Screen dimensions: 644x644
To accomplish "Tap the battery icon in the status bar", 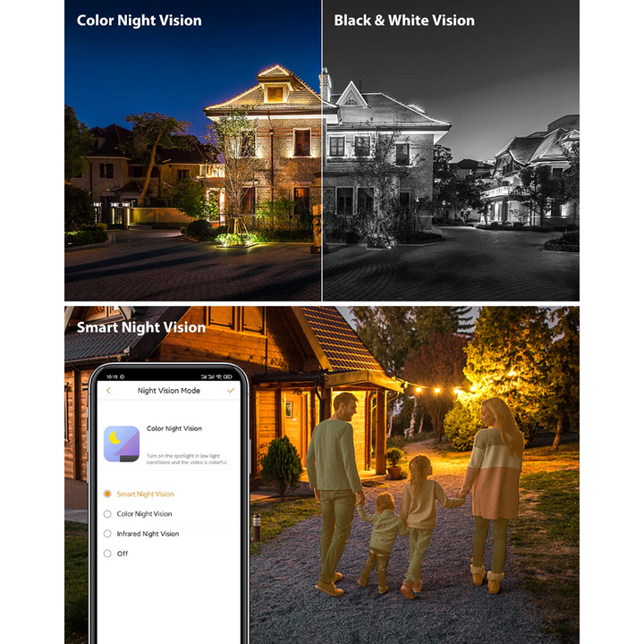I will [227, 377].
